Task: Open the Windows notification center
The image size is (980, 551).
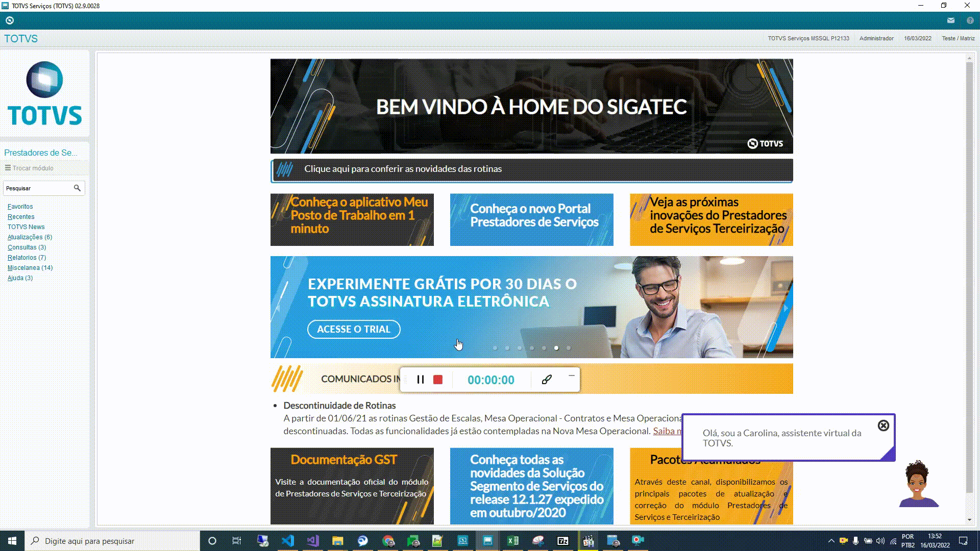Action: coord(963,541)
